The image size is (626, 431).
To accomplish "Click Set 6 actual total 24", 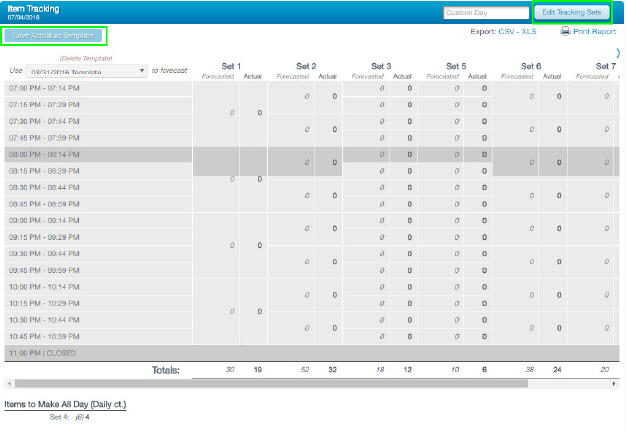I will click(x=557, y=370).
